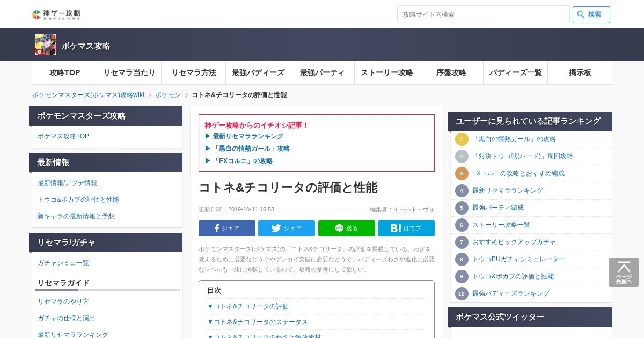
Task: Focus the 攻略サイト内検索 search box
Action: tap(483, 14)
